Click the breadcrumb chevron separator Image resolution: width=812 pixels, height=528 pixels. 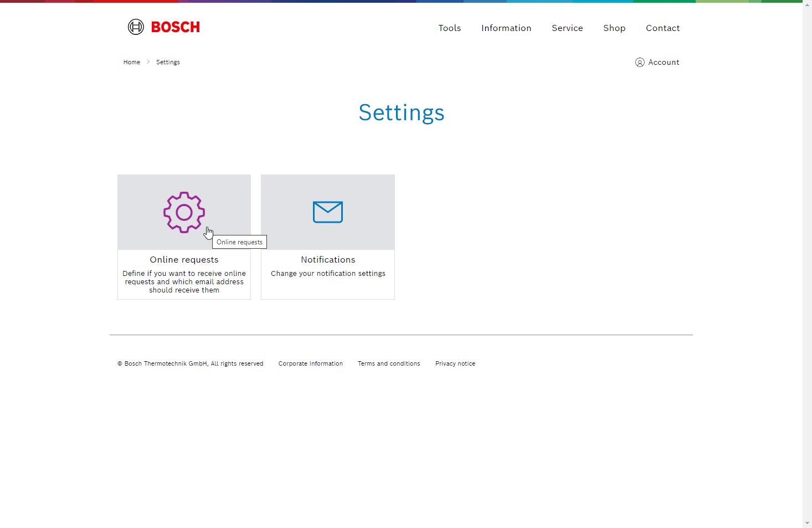click(x=148, y=62)
